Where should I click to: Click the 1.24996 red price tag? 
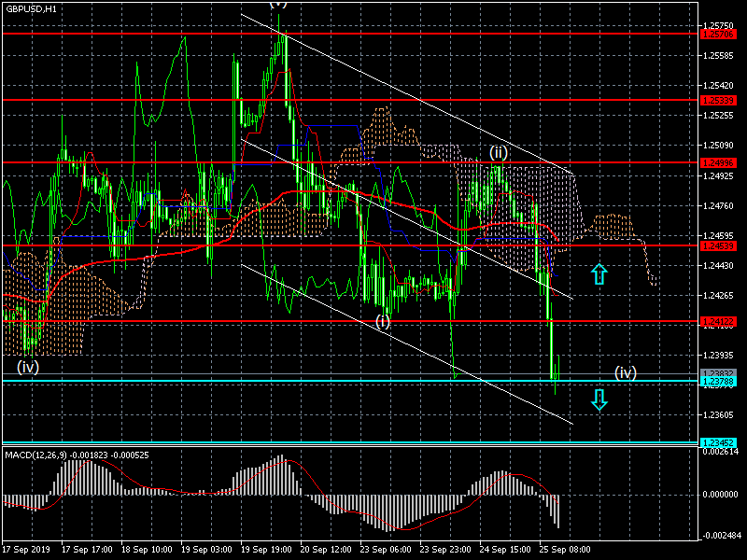click(x=718, y=162)
